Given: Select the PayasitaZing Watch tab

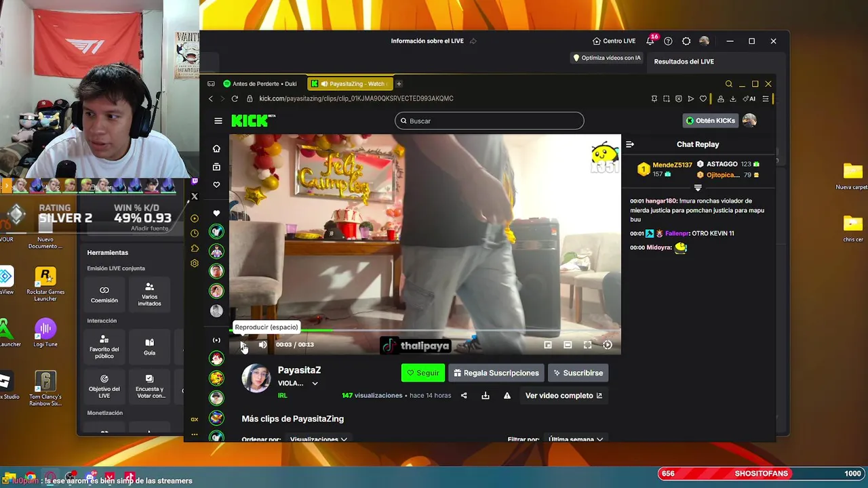Looking at the screenshot, I should point(351,84).
